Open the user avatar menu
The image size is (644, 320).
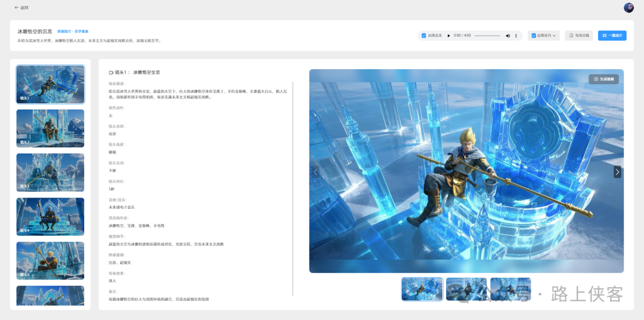(628, 7)
